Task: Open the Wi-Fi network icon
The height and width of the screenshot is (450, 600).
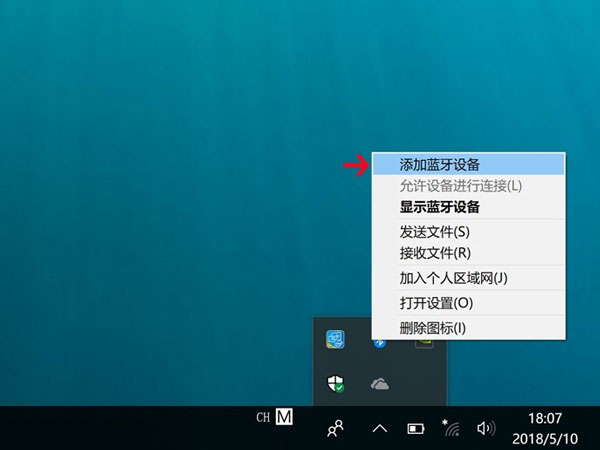Action: click(x=450, y=427)
